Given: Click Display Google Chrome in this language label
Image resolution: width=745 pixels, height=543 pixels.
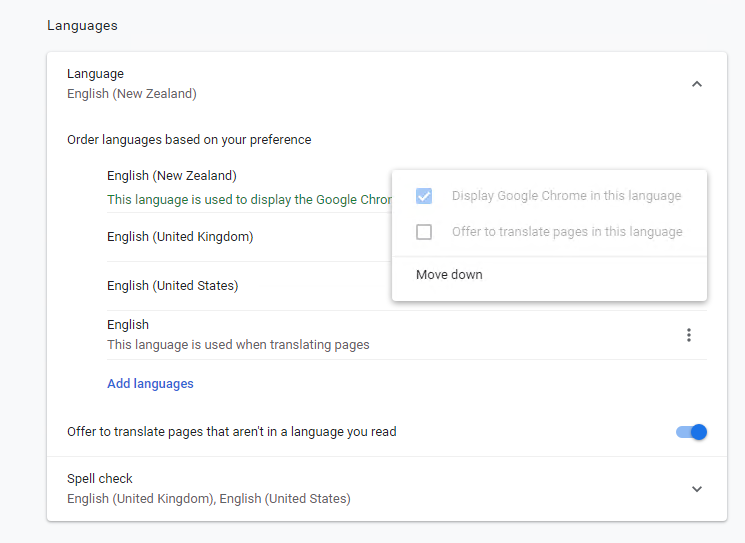Looking at the screenshot, I should coord(566,196).
